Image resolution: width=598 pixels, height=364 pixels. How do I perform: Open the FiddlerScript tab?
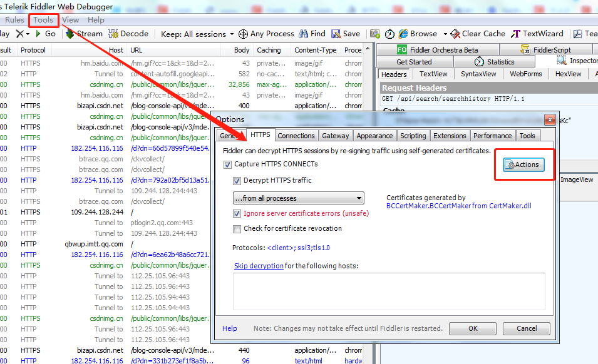(x=546, y=50)
